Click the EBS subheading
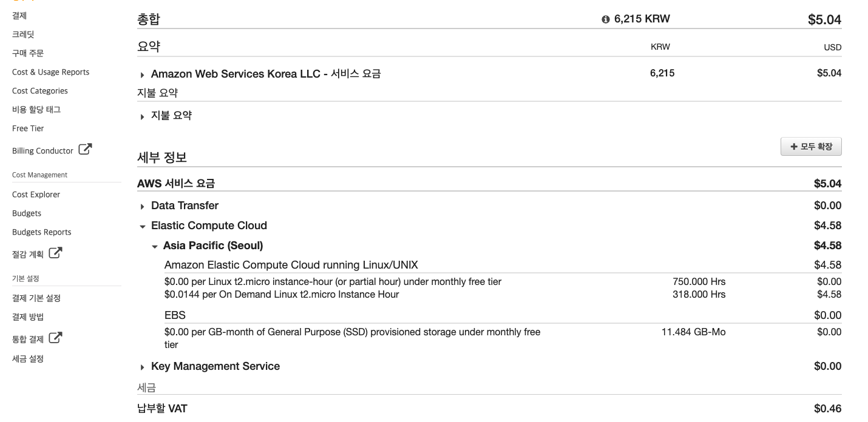This screenshot has width=868, height=422. point(175,315)
